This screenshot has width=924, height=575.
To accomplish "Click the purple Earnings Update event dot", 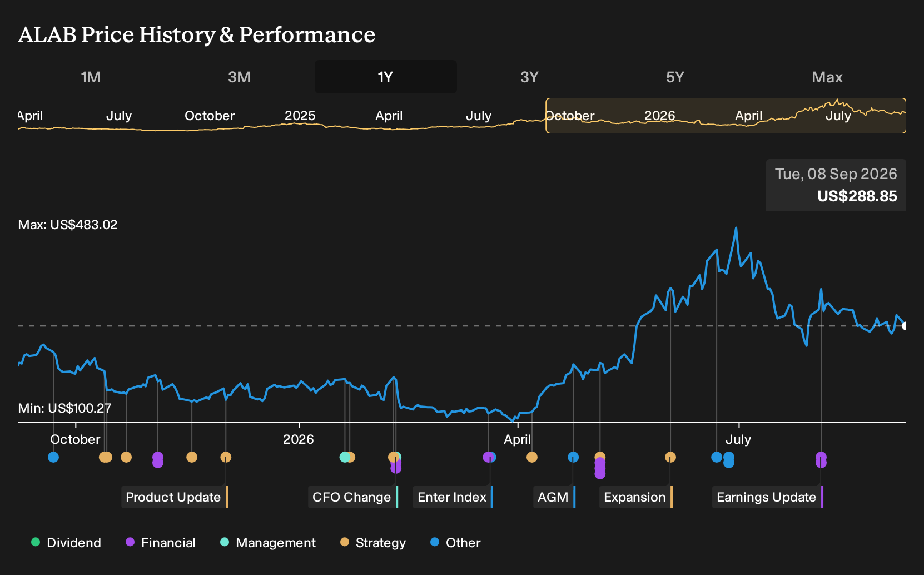I will pyautogui.click(x=821, y=457).
